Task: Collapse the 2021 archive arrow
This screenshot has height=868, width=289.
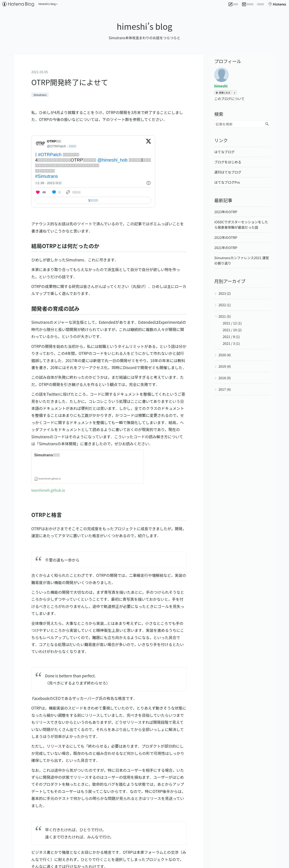Action: (x=216, y=316)
